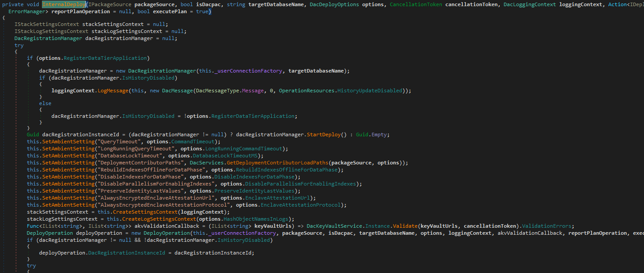Click the options.EnclaveAttestationUrl property
Image resolution: width=644 pixels, height=273 pixels.
tap(278, 198)
